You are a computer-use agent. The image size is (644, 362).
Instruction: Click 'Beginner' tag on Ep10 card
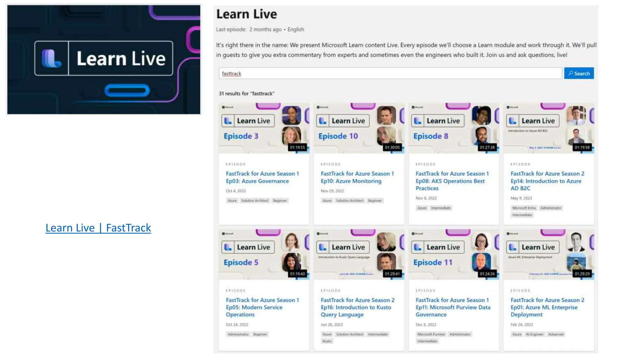[375, 200]
